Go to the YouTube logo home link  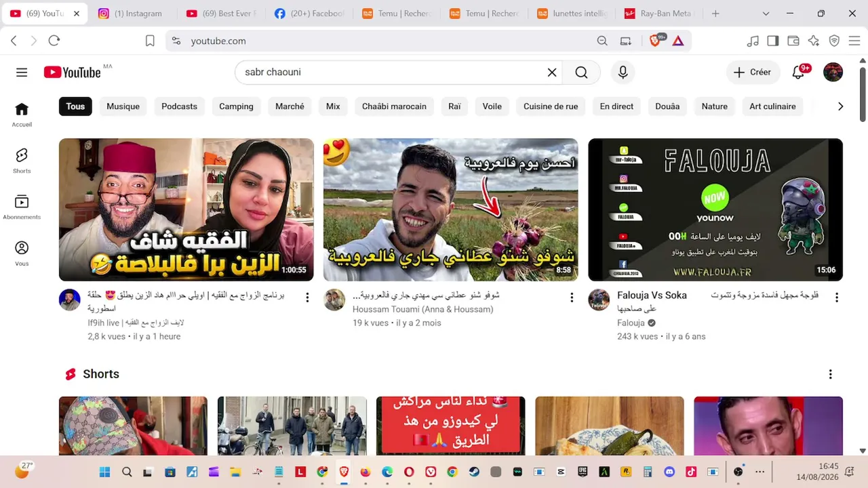coord(73,73)
